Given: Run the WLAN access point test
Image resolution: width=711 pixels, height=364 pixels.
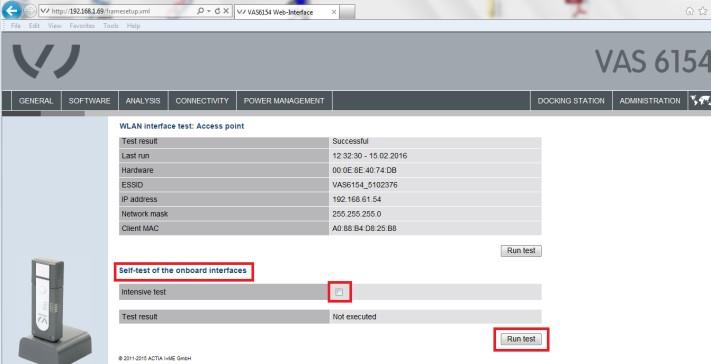Looking at the screenshot, I should tap(521, 251).
